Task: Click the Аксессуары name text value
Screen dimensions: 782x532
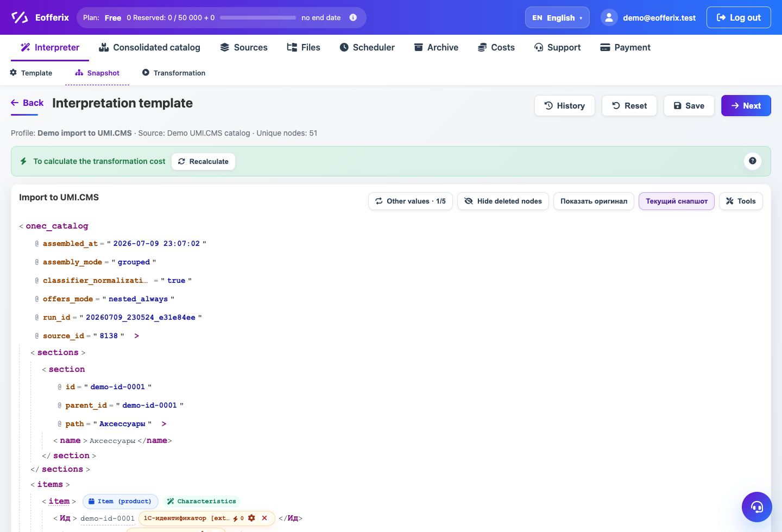Action: pos(112,441)
